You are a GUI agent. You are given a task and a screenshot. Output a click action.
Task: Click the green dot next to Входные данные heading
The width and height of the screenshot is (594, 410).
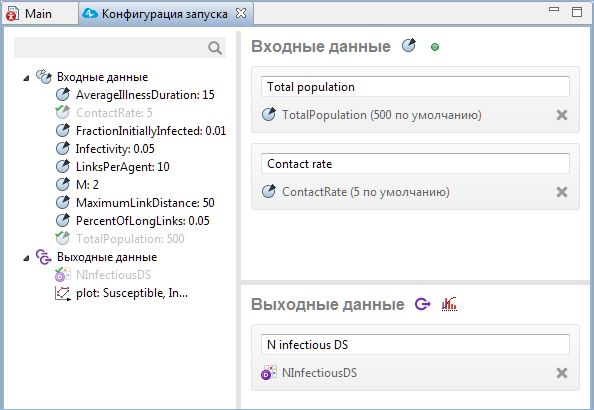click(435, 47)
